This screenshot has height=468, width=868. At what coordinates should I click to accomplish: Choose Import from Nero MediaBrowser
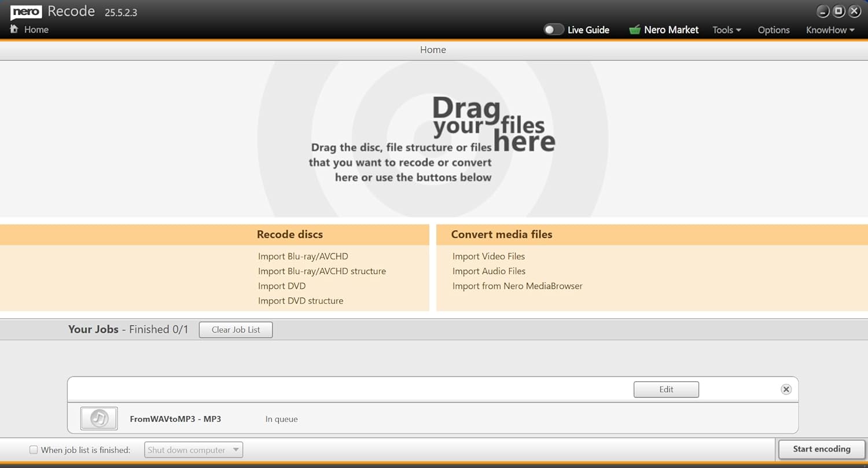[517, 286]
